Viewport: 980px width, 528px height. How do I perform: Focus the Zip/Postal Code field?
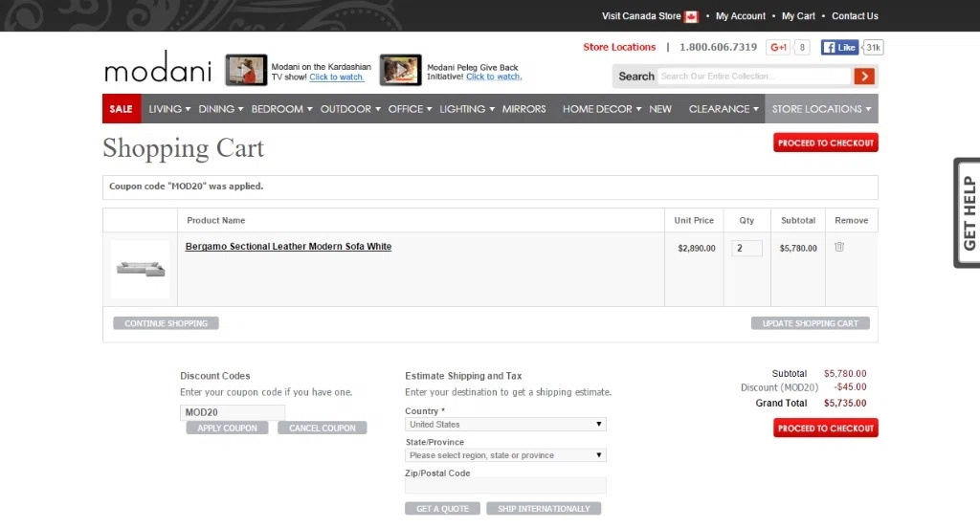tap(505, 486)
